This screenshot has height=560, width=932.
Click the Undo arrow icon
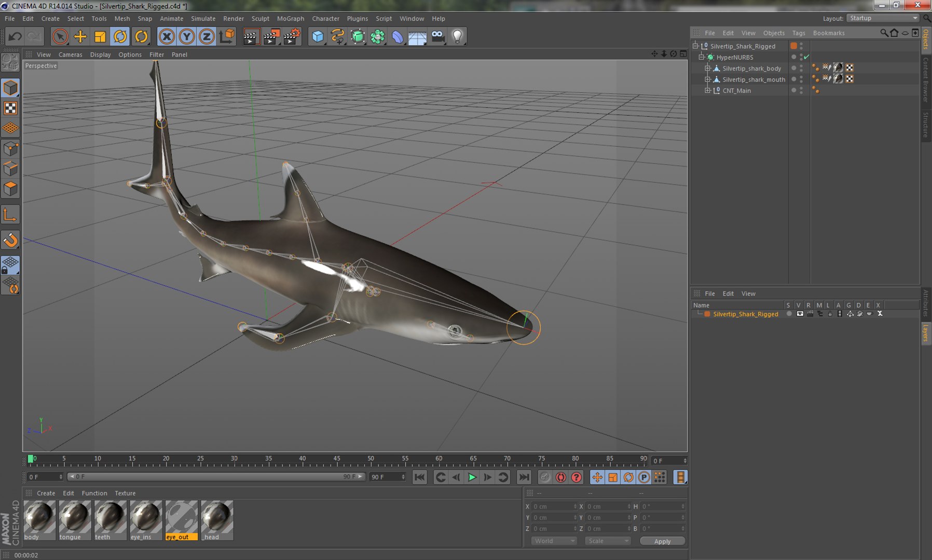click(15, 36)
